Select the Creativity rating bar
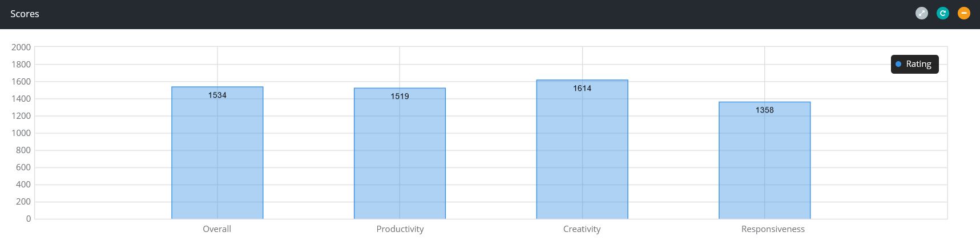Image resolution: width=980 pixels, height=244 pixels. 582,149
